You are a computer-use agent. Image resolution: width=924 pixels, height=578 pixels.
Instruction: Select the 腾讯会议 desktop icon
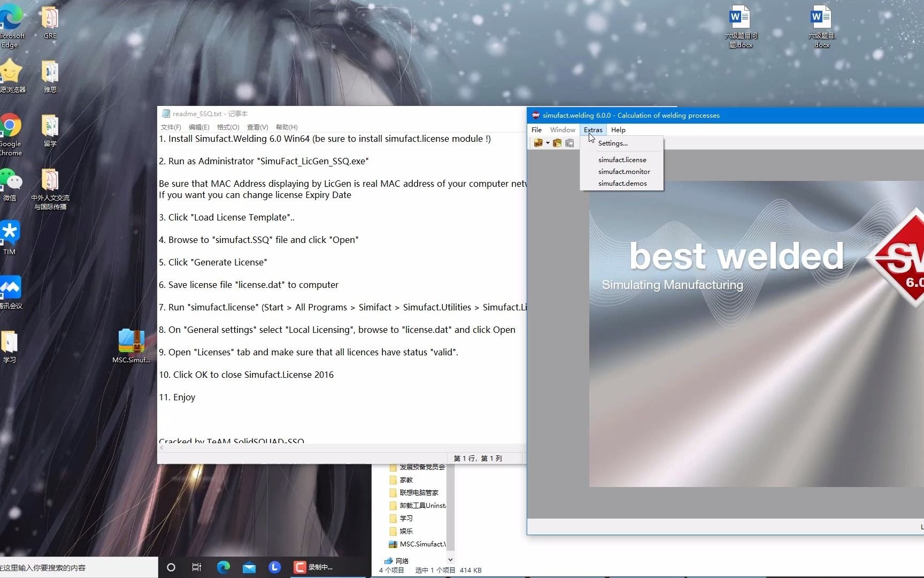pyautogui.click(x=11, y=292)
